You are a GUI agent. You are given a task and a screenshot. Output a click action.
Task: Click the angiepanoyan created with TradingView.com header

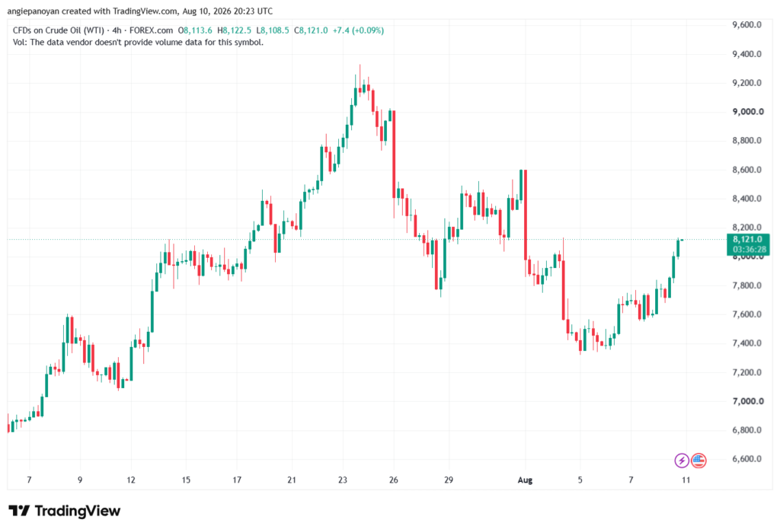point(140,11)
